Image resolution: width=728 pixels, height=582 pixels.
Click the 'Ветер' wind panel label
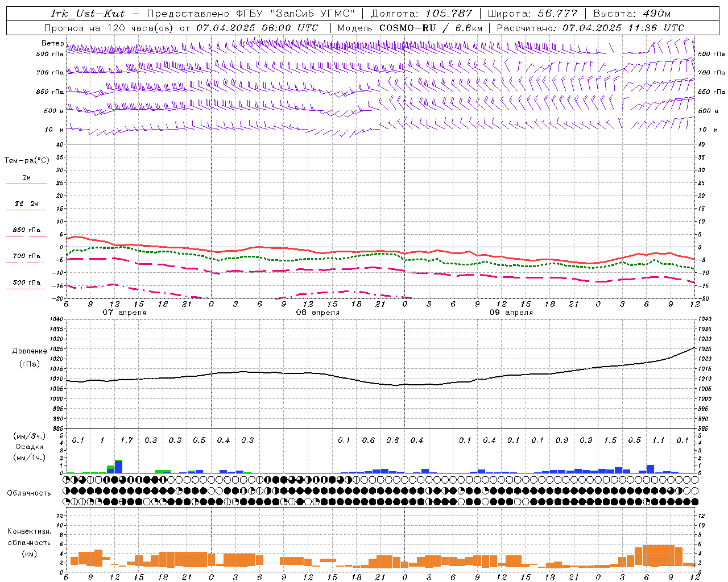point(52,43)
